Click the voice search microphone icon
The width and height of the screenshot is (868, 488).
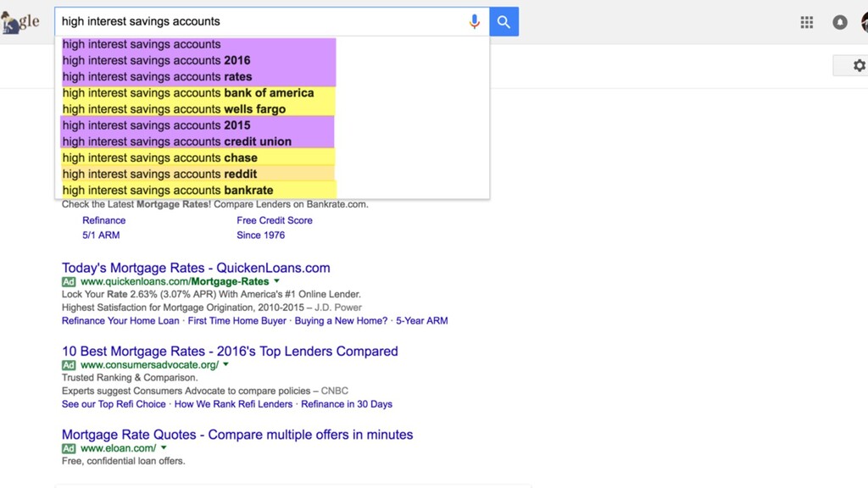(x=475, y=21)
